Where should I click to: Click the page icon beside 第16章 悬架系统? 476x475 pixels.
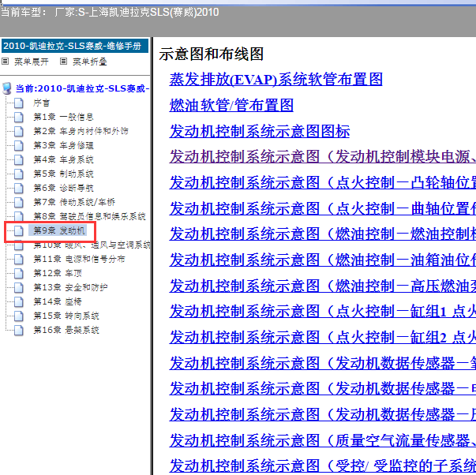point(18,331)
